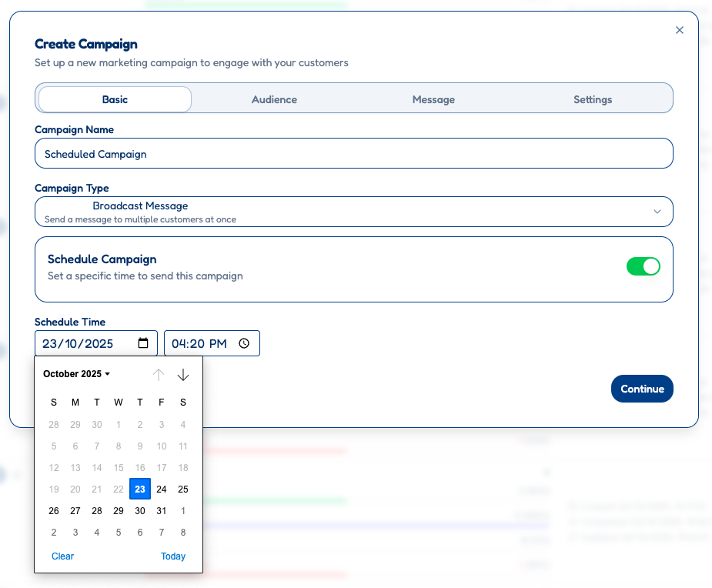Clear the selected date
This screenshot has width=712, height=588.
click(x=62, y=556)
